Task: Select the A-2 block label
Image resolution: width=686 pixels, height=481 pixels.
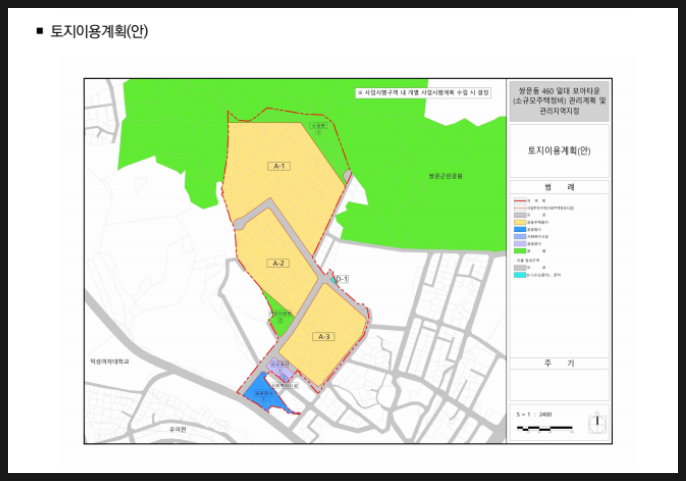Action: click(279, 262)
